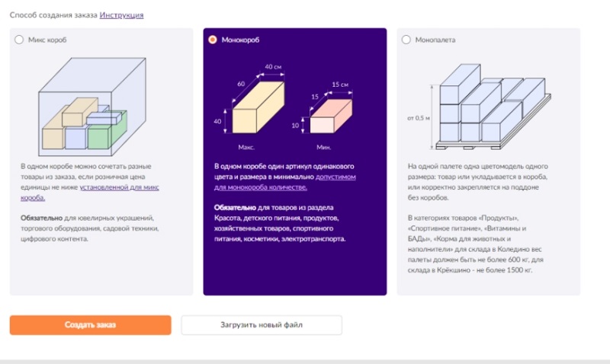Viewport: 610px width, 364px height.
Task: Click the Создать заказ button
Action: pyautogui.click(x=90, y=324)
